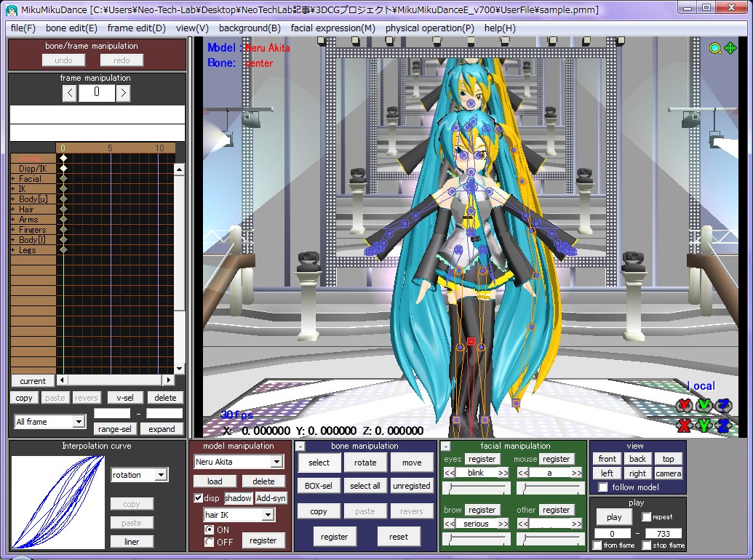
Task: Open the file(F) menu
Action: pos(23,28)
